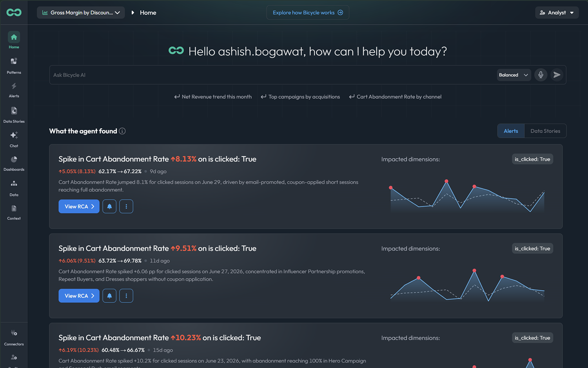The width and height of the screenshot is (588, 368).
Task: Click the trend chart on the 8.13% spike alert
Action: [x=468, y=196]
